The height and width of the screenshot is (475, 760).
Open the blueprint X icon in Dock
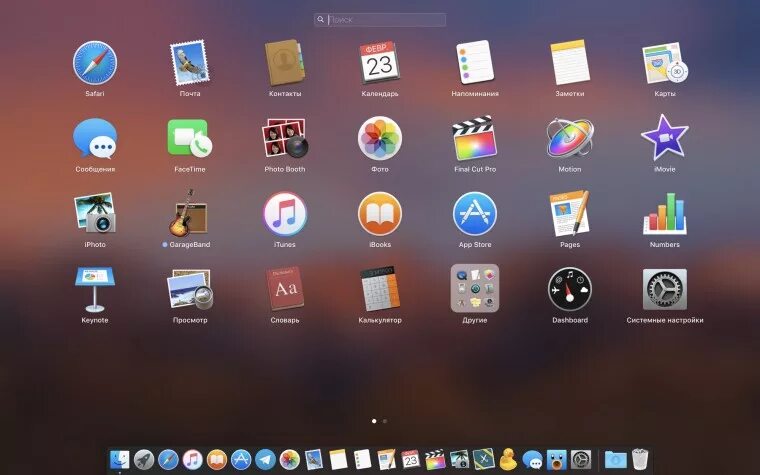click(484, 459)
